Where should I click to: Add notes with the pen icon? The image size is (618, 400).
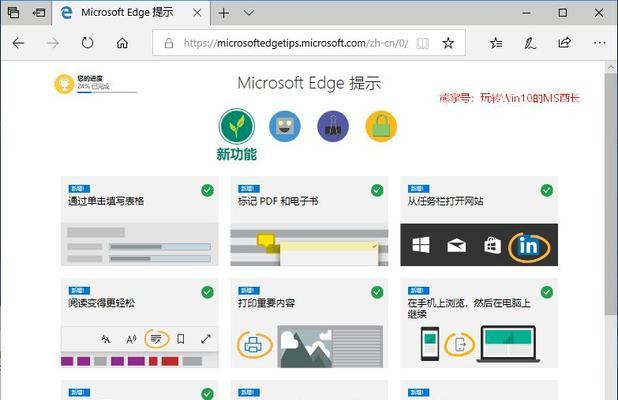tap(530, 43)
